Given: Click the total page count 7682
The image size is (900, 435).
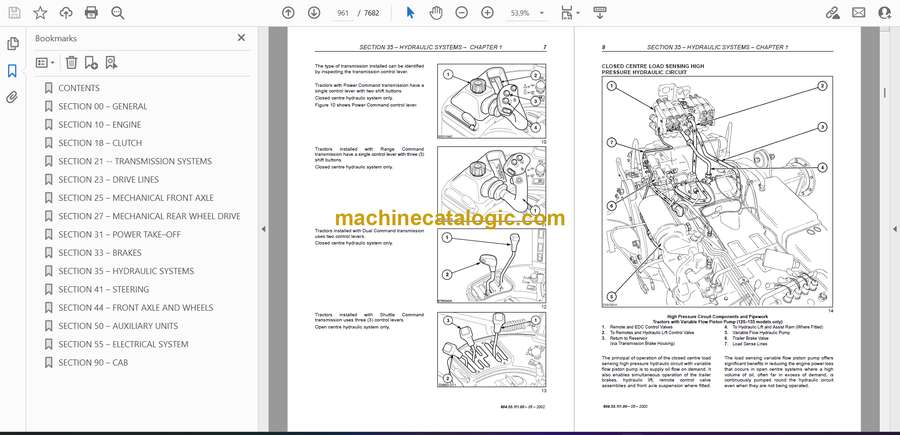Looking at the screenshot, I should [x=372, y=13].
